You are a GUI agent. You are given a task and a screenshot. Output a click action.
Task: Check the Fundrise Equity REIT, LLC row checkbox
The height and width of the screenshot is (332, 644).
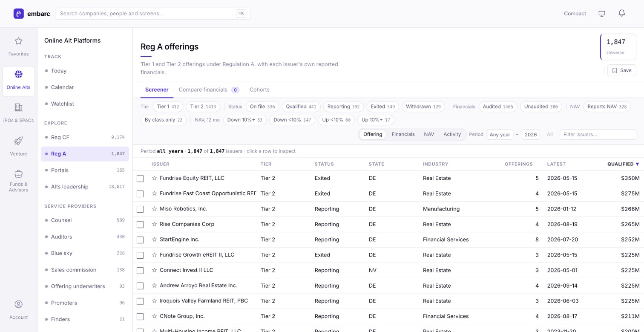coord(140,179)
